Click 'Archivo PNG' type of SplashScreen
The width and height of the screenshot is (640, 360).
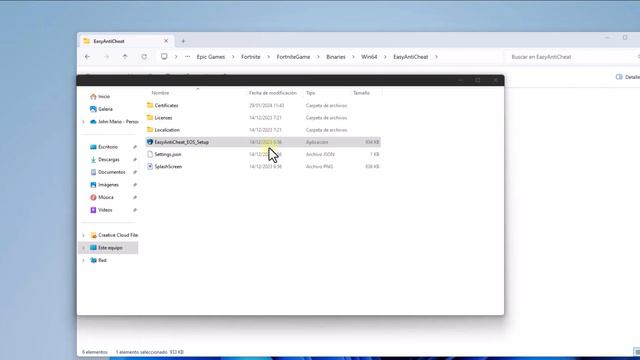(x=319, y=167)
